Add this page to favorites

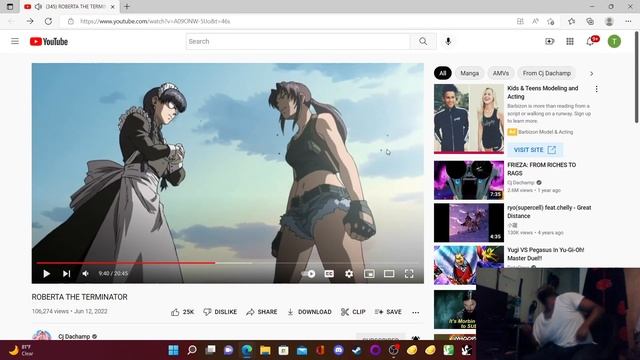[x=551, y=21]
